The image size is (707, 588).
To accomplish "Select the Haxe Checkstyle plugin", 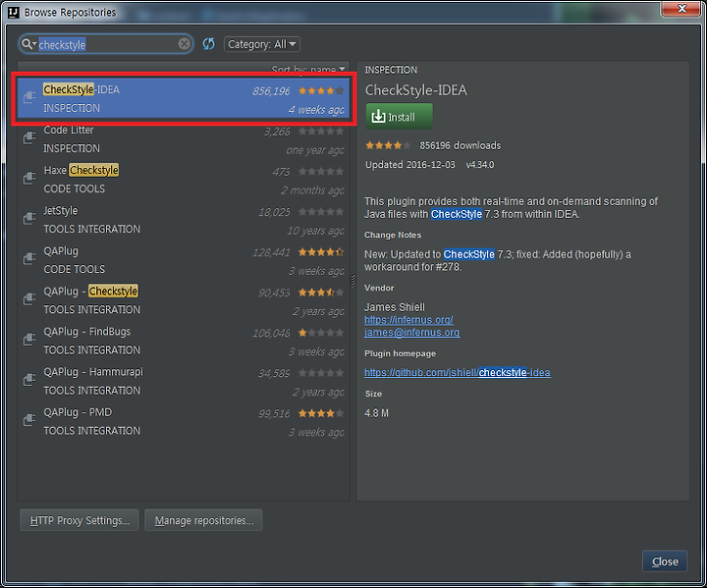I will (x=184, y=180).
